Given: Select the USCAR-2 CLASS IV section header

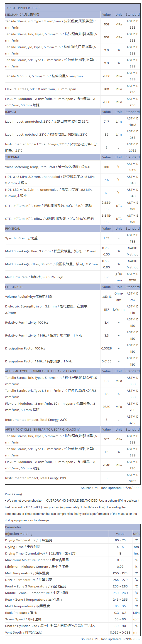Looking at the screenshot, I should click(42, 429).
